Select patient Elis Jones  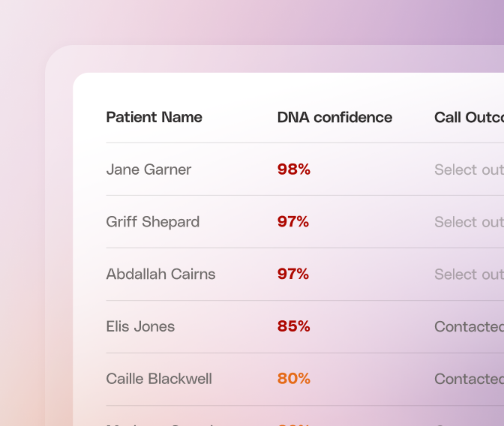(x=140, y=327)
